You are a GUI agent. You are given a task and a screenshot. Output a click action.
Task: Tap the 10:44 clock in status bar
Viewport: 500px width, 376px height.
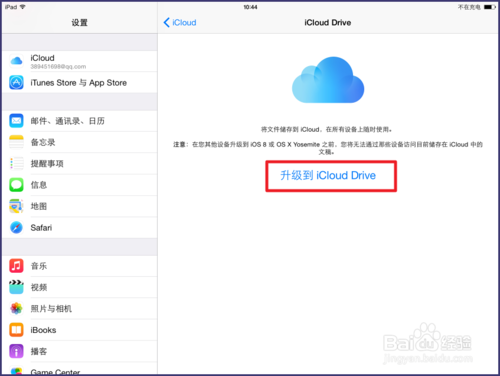[250, 7]
